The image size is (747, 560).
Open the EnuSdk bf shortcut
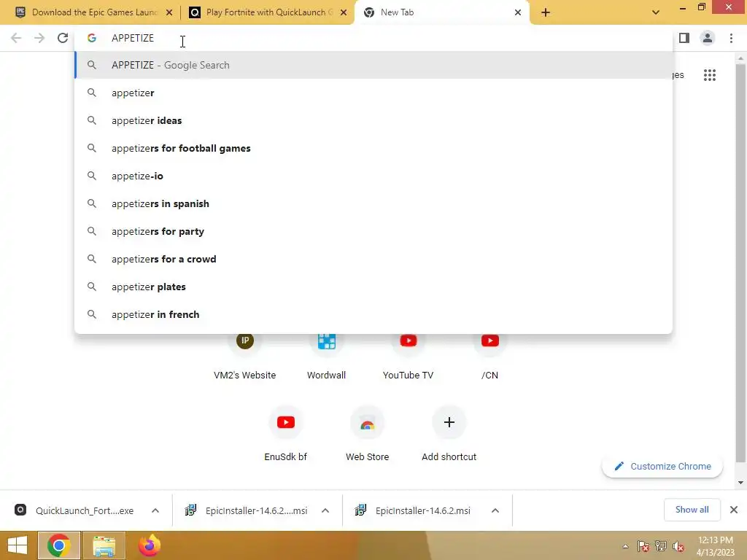(286, 432)
